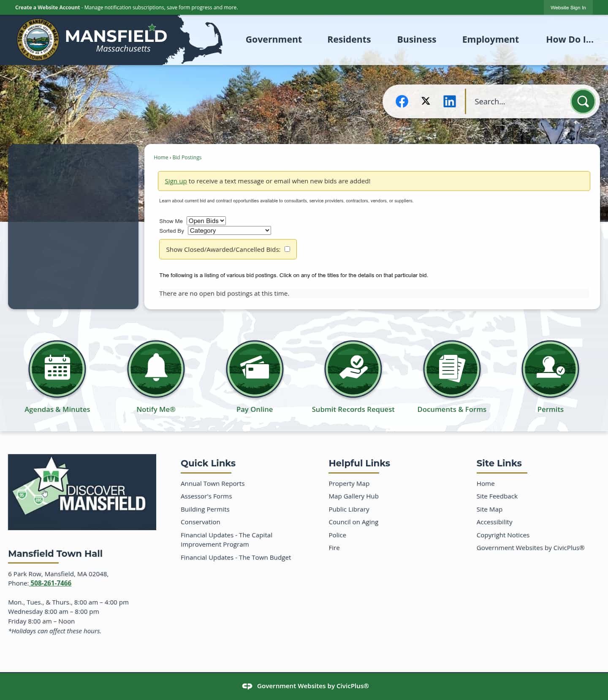Click the Notify Me bell icon

(156, 369)
